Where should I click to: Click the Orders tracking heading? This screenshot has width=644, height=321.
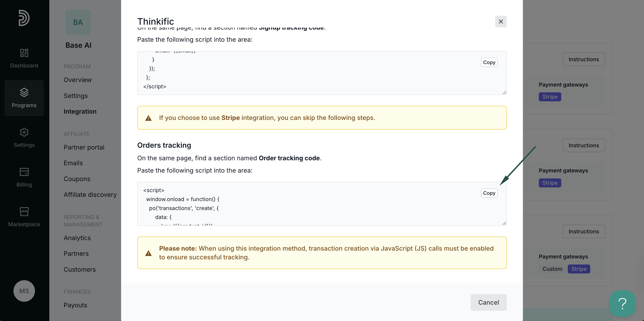[164, 145]
